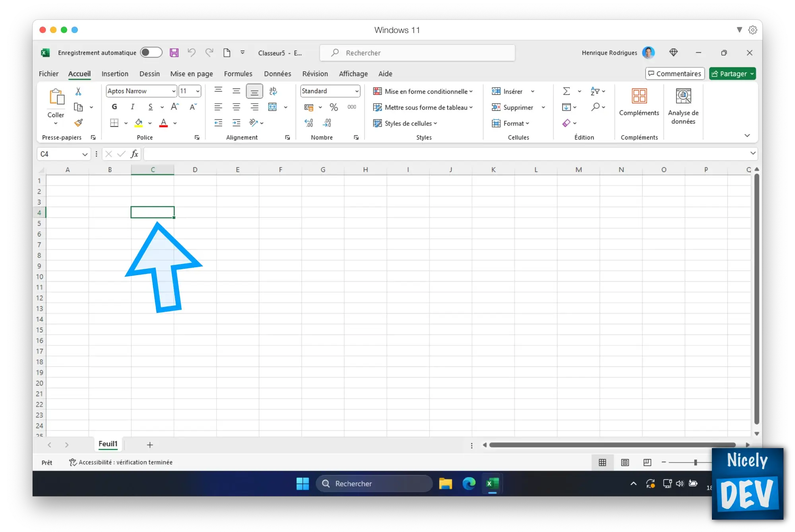Screen dimensions: 795x532
Task: Click the Commentaires button
Action: point(675,74)
